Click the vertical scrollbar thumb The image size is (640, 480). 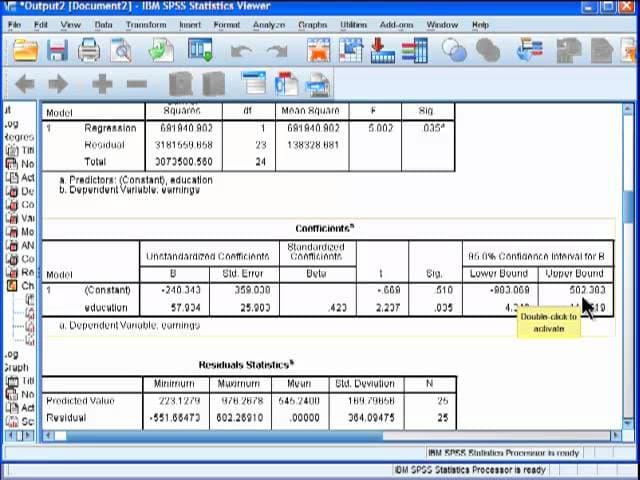tap(629, 207)
